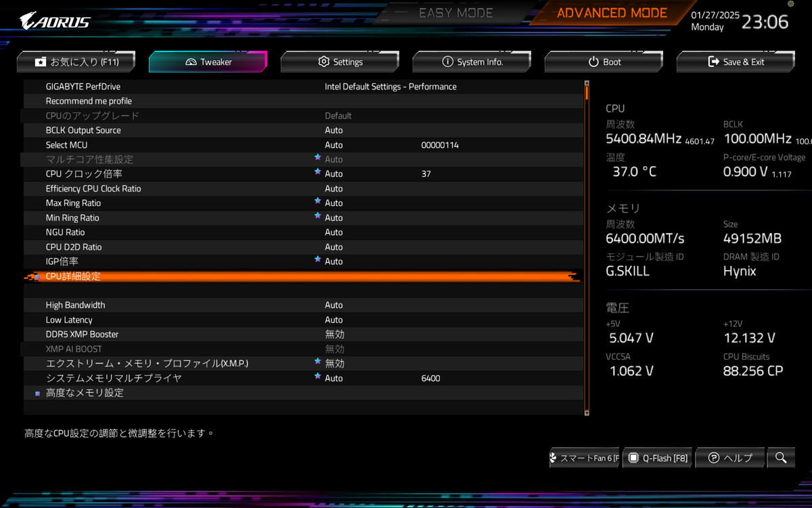Viewport: 812px width, 508px height.
Task: Click the settings list scrollbar thumb
Action: point(587,94)
